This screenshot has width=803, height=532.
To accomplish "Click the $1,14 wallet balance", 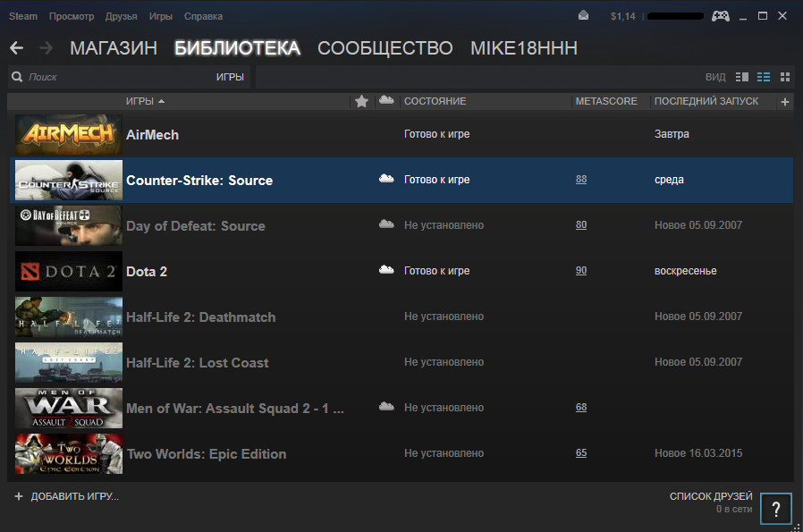I will coord(622,16).
